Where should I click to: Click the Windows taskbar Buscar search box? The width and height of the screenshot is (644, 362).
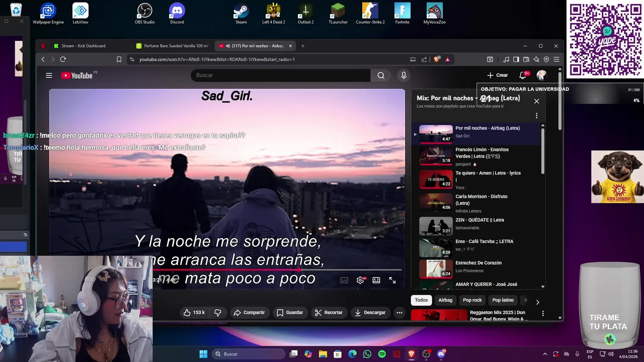pos(249,354)
